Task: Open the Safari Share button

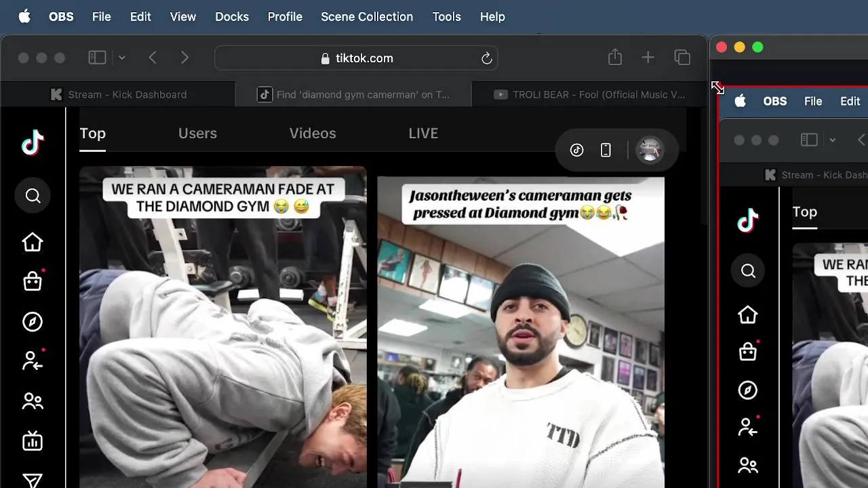Action: click(x=615, y=58)
